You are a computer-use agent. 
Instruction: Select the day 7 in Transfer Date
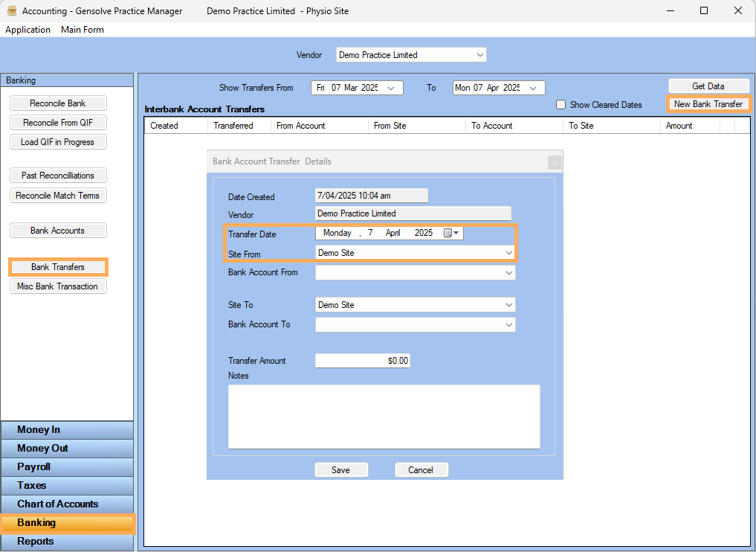pyautogui.click(x=370, y=233)
